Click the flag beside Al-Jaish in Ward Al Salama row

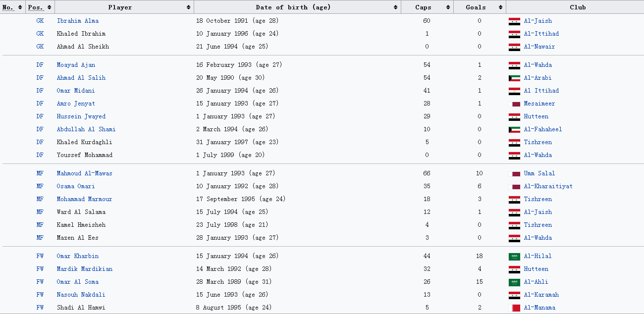point(514,212)
